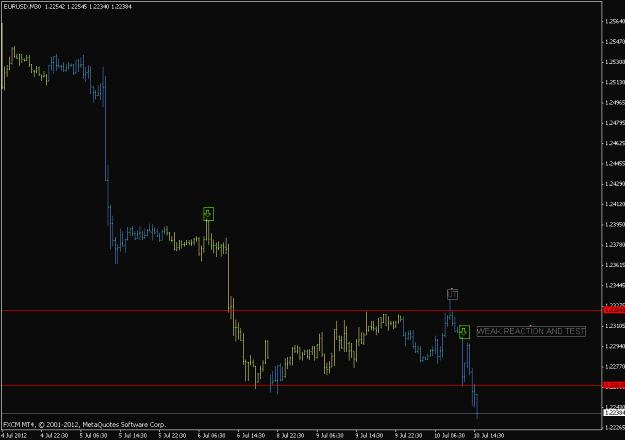625x440 pixels.
Task: Click the 9 Jul 22:30 time label
Action: coord(409,436)
